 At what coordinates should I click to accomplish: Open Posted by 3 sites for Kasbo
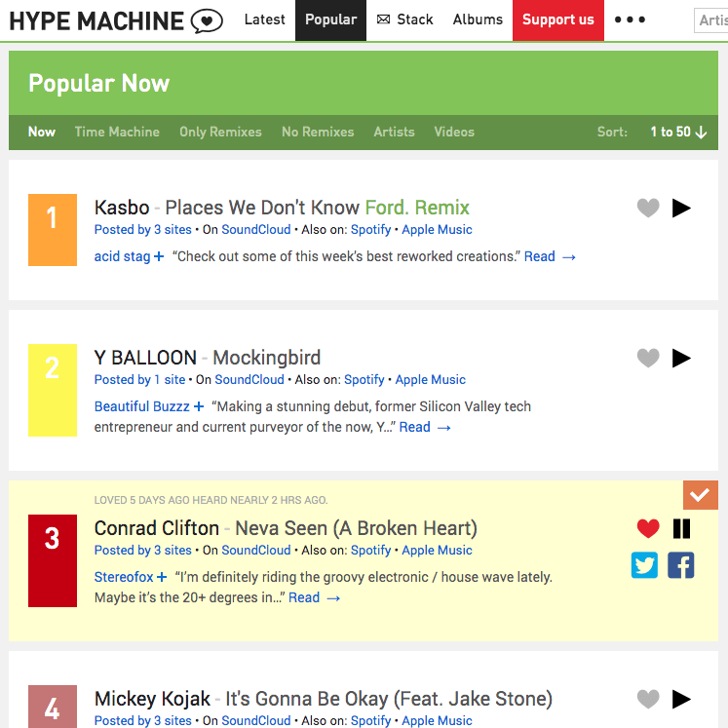click(143, 229)
